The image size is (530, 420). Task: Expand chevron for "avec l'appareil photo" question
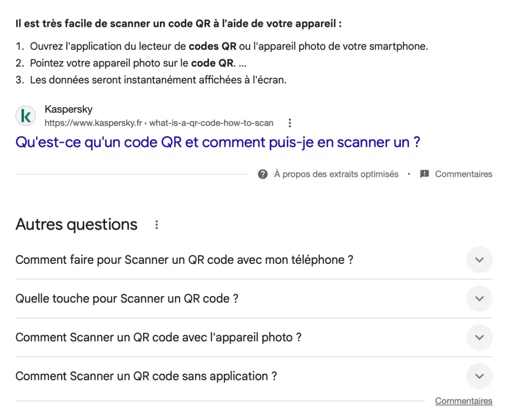479,337
